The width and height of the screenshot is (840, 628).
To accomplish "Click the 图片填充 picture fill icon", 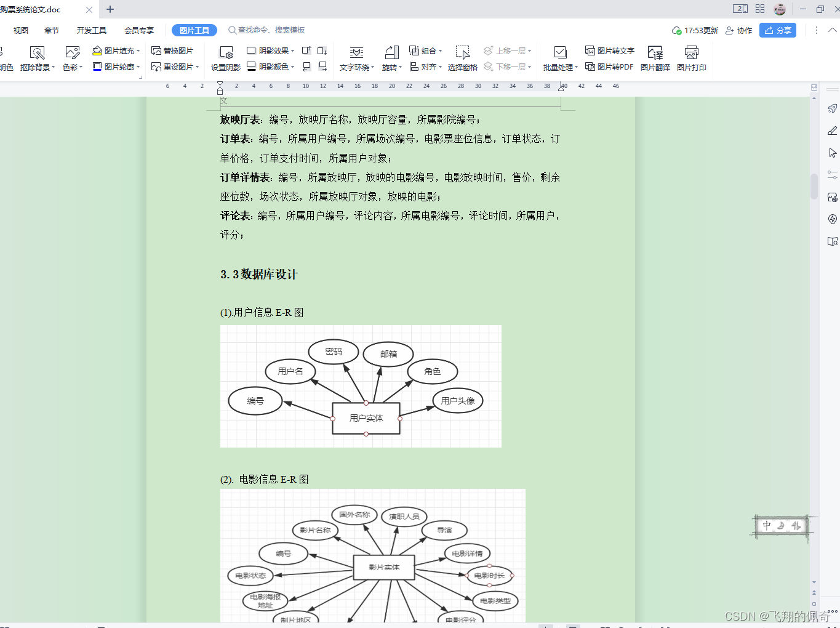I will 97,50.
